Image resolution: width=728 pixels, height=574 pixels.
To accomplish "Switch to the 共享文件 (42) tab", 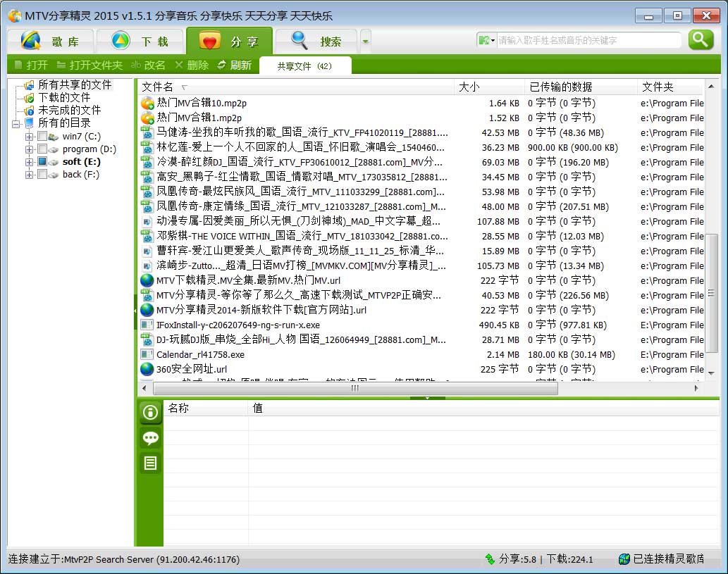I will tap(306, 64).
